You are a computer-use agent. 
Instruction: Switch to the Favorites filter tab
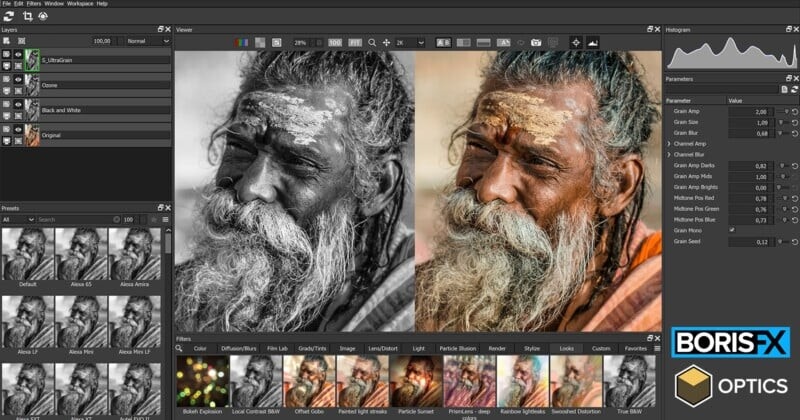pos(635,349)
